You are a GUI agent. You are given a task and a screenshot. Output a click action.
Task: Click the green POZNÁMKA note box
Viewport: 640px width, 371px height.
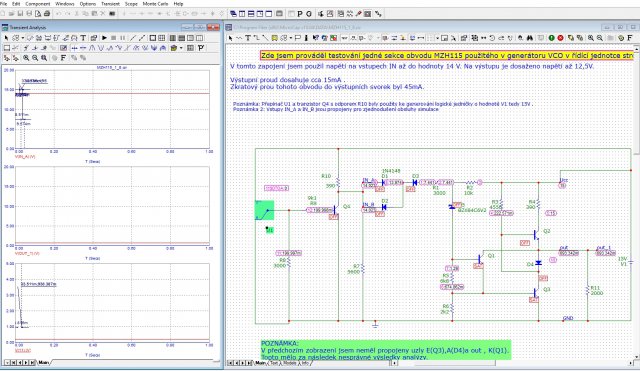tap(386, 350)
